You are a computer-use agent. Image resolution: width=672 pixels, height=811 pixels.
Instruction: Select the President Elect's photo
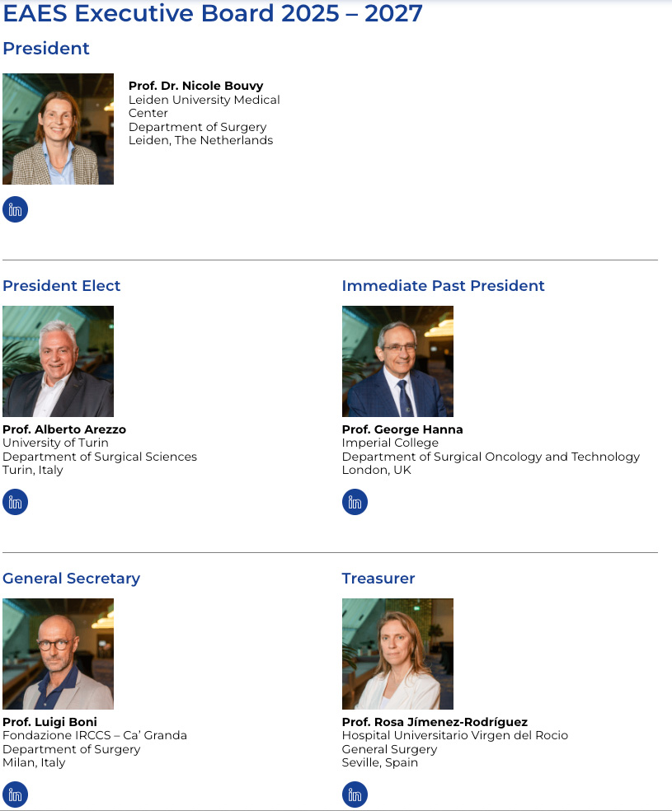click(x=58, y=361)
